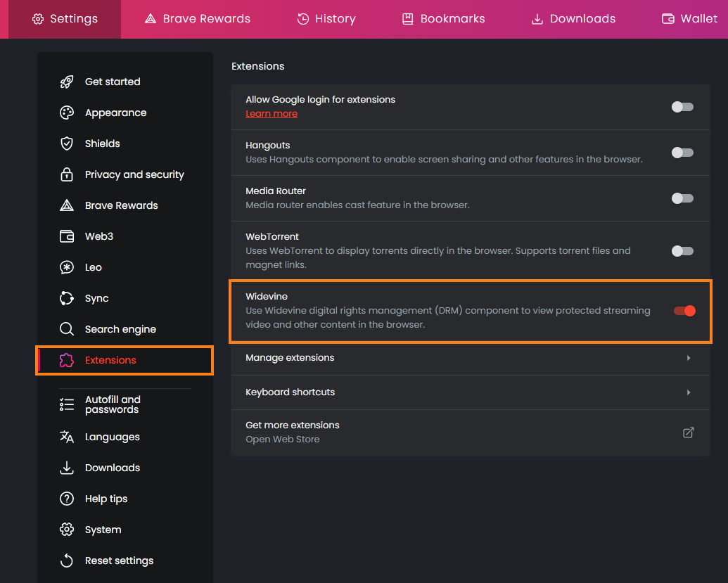This screenshot has height=583, width=728.
Task: Click the reset arrow icon beside Reset settings
Action: (67, 560)
